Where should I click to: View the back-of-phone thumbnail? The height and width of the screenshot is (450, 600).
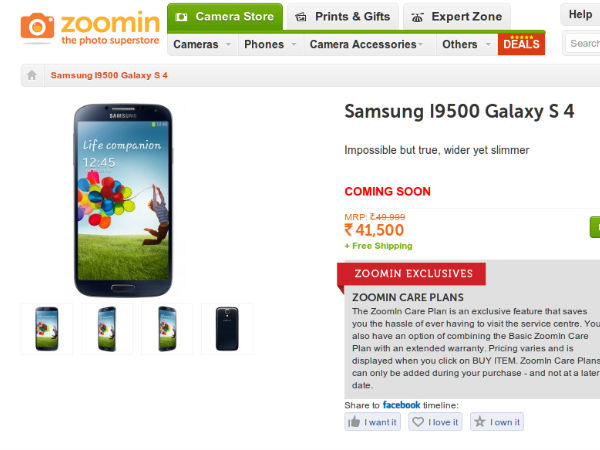[227, 329]
